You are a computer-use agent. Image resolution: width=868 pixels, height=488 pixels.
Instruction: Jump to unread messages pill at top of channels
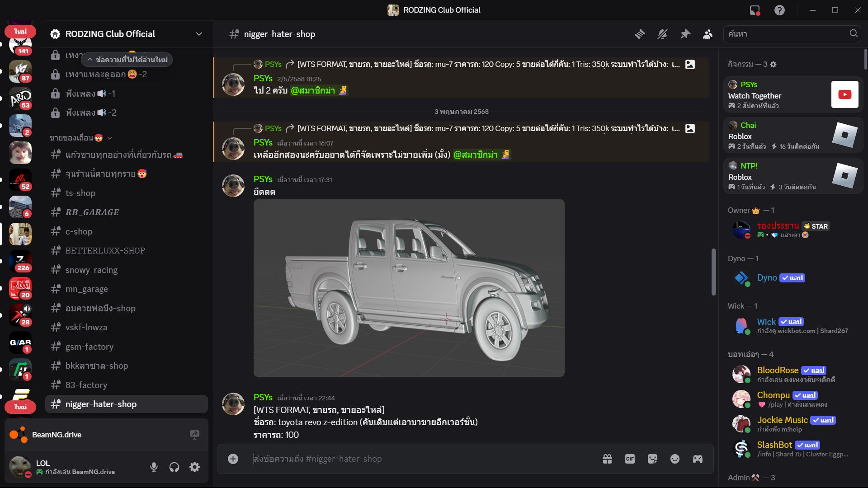[127, 59]
